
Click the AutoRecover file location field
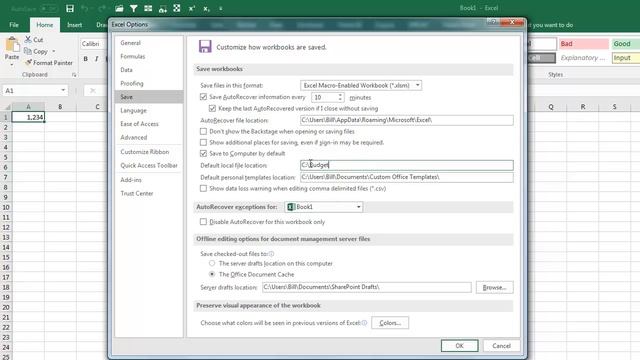click(407, 120)
